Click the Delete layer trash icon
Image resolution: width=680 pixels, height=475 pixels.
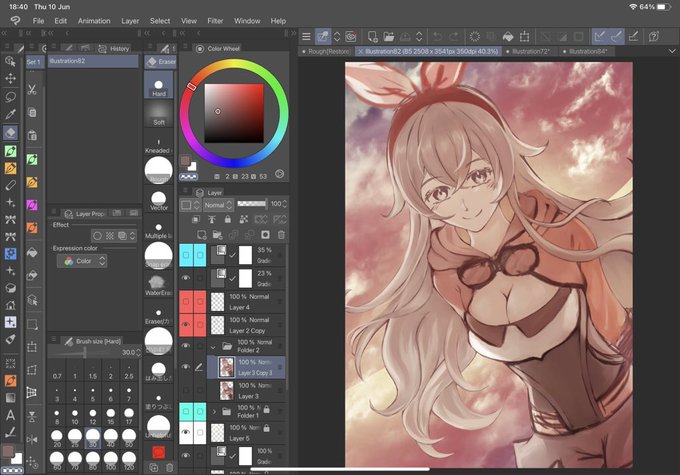(x=281, y=235)
